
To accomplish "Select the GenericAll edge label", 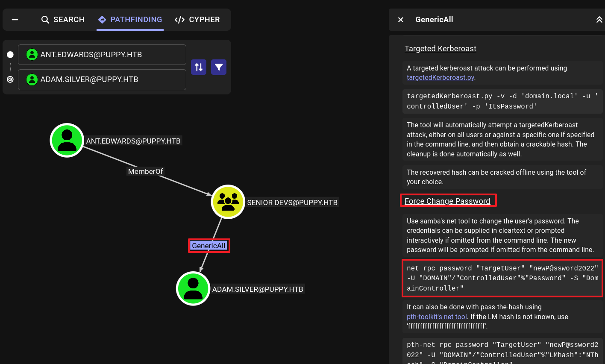I will point(209,246).
